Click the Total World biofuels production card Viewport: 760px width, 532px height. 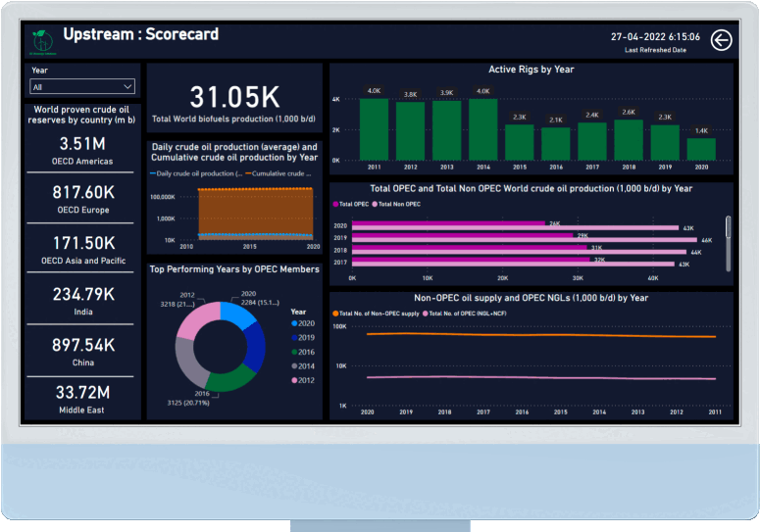(x=234, y=104)
